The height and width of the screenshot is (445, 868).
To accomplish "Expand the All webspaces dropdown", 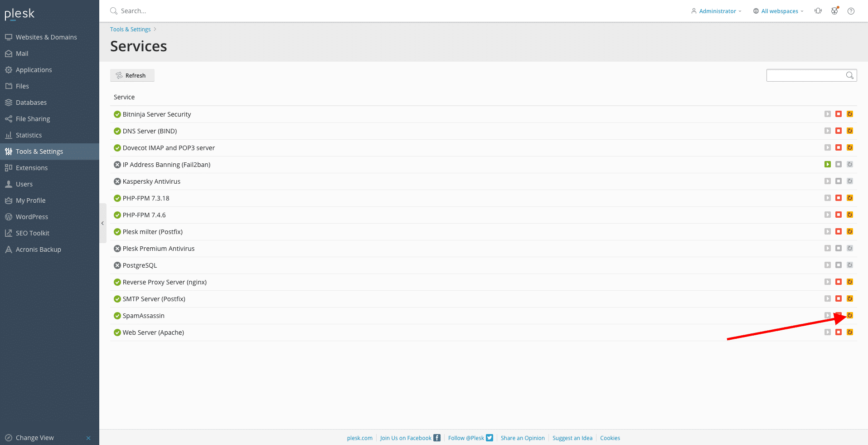I will coord(778,11).
